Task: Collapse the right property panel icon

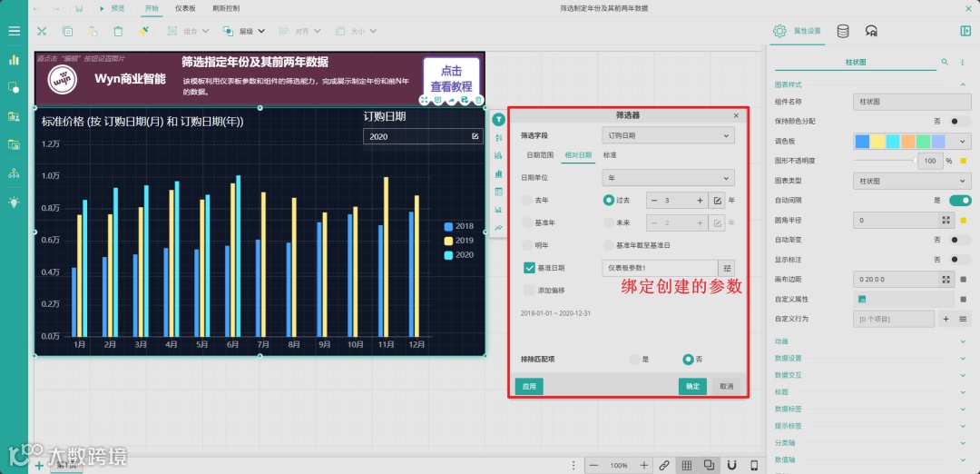Action: click(965, 31)
